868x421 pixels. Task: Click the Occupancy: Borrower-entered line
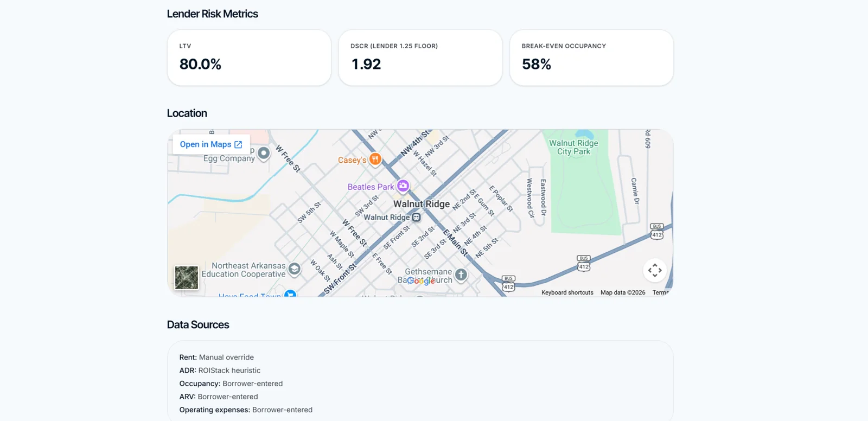(x=231, y=384)
